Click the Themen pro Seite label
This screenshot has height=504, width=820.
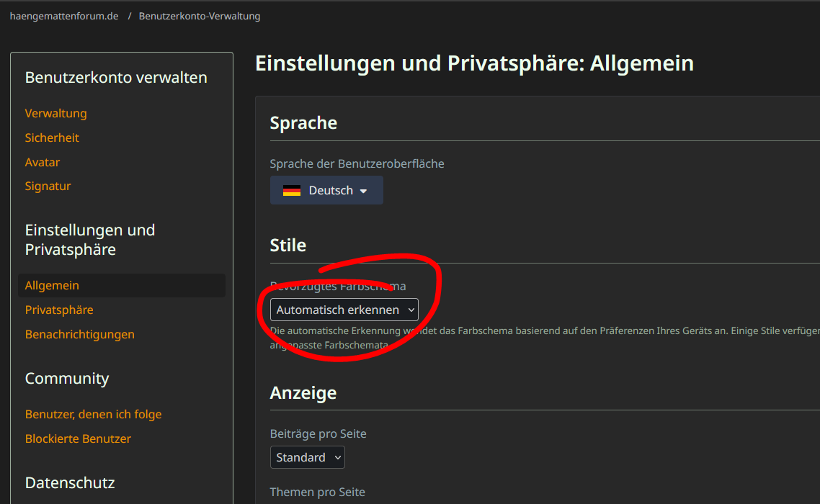(x=317, y=492)
